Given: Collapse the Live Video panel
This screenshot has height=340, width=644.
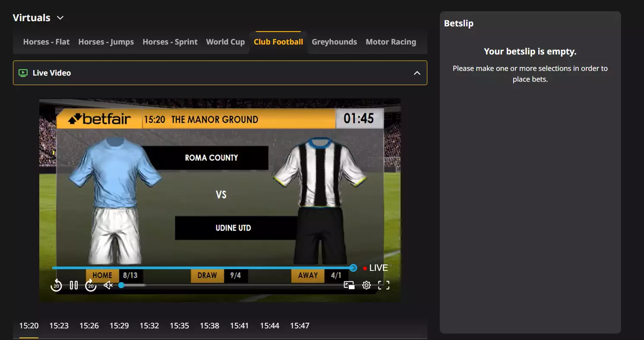Looking at the screenshot, I should point(417,73).
